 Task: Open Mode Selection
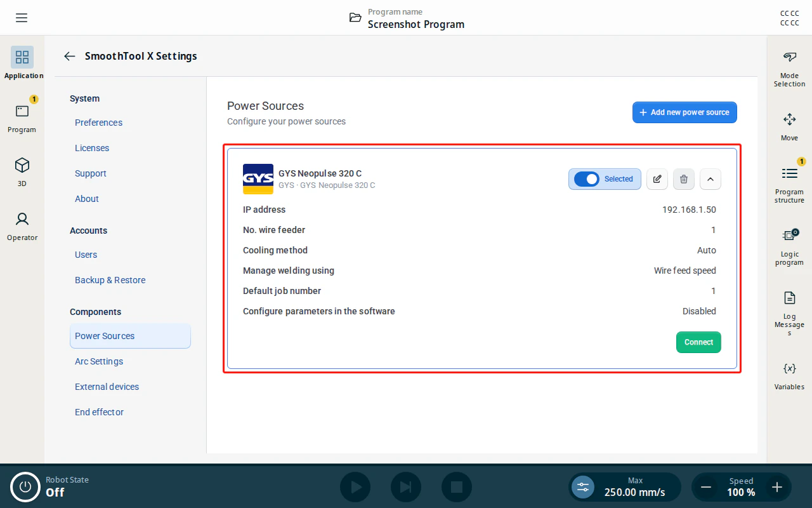click(789, 69)
